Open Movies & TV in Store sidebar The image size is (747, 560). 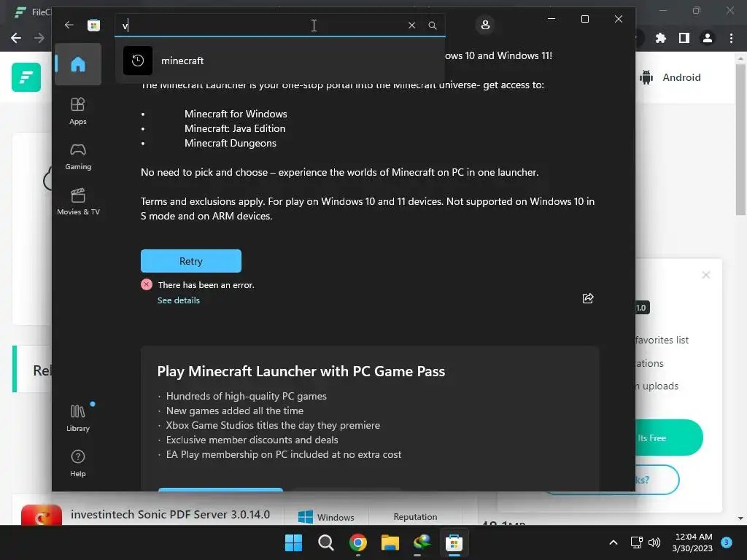click(x=78, y=202)
